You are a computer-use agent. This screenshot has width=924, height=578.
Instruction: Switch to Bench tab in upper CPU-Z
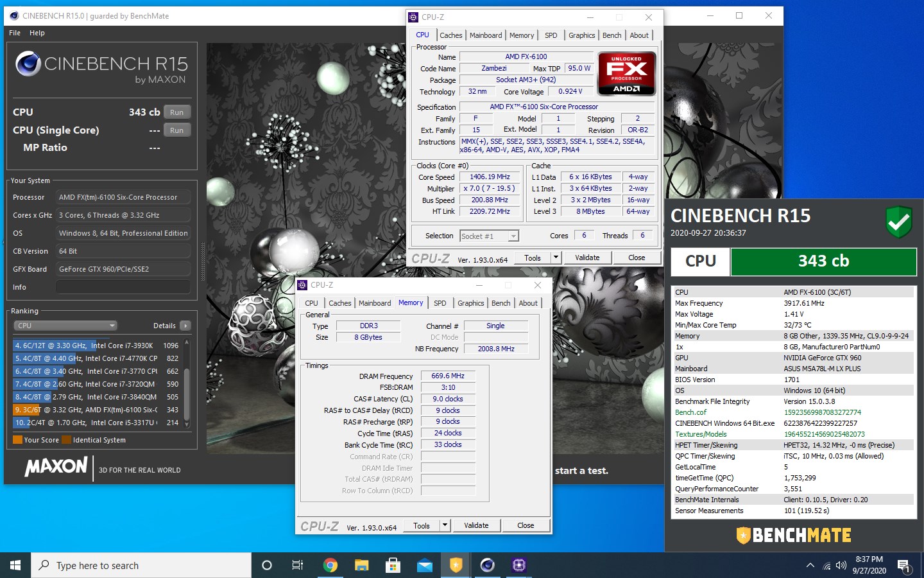(612, 35)
